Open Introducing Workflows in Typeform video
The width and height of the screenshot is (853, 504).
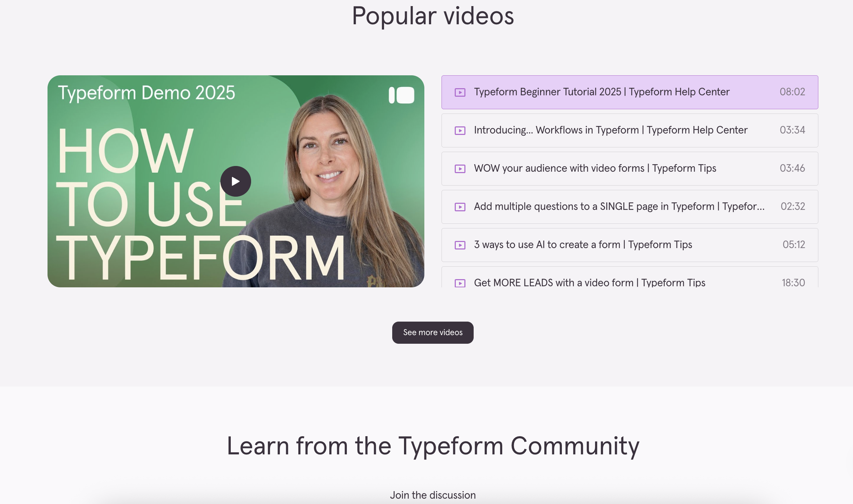coord(630,130)
